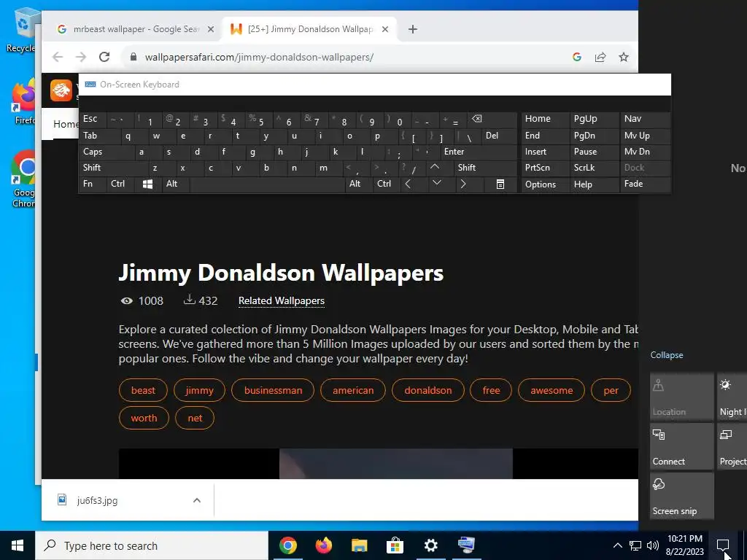Open the Home menu on WallpaperSafari
The width and height of the screenshot is (747, 560).
point(66,124)
